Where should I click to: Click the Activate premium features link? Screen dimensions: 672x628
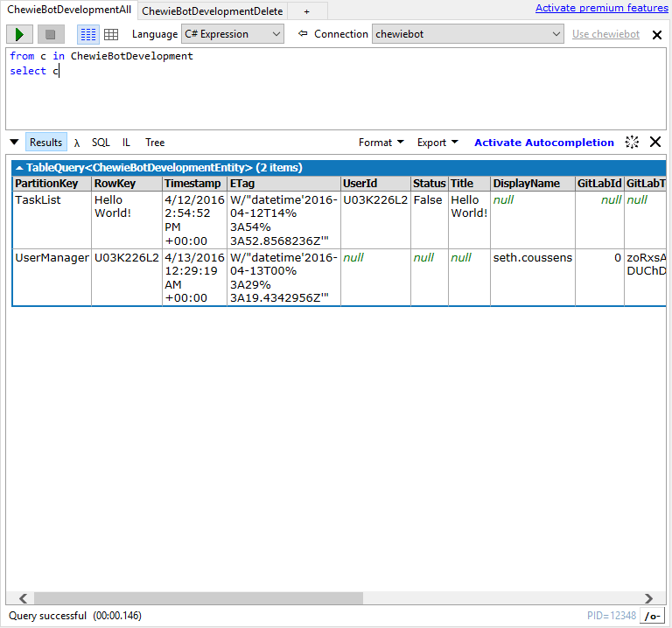pos(601,8)
